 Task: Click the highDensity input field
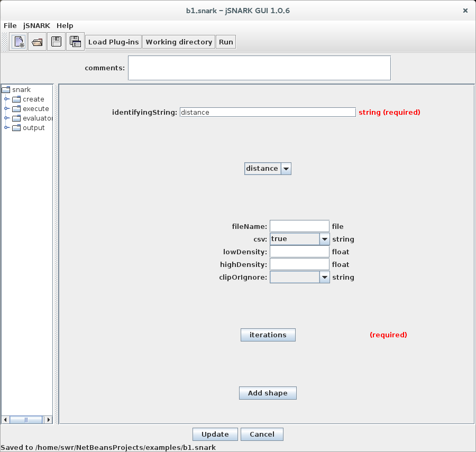pos(300,264)
